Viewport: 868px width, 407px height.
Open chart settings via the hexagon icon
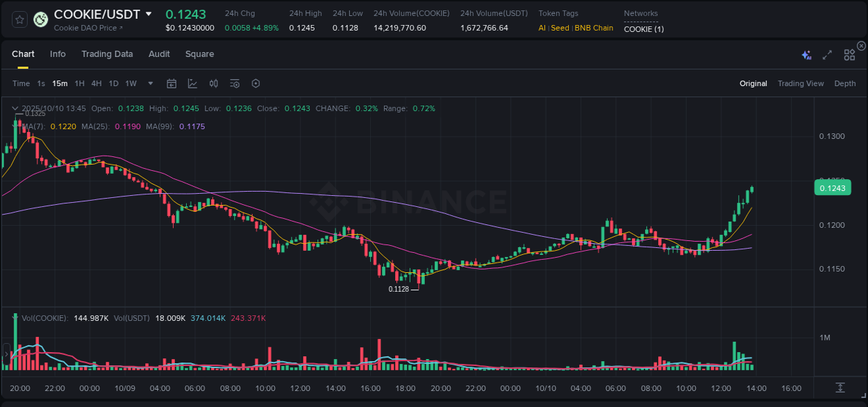click(x=256, y=83)
